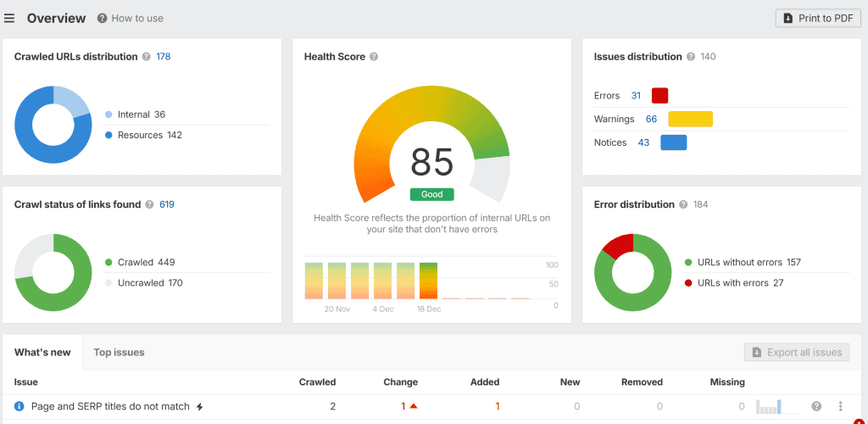Click the yellow Warnings bar
This screenshot has width=868, height=424.
coord(690,119)
